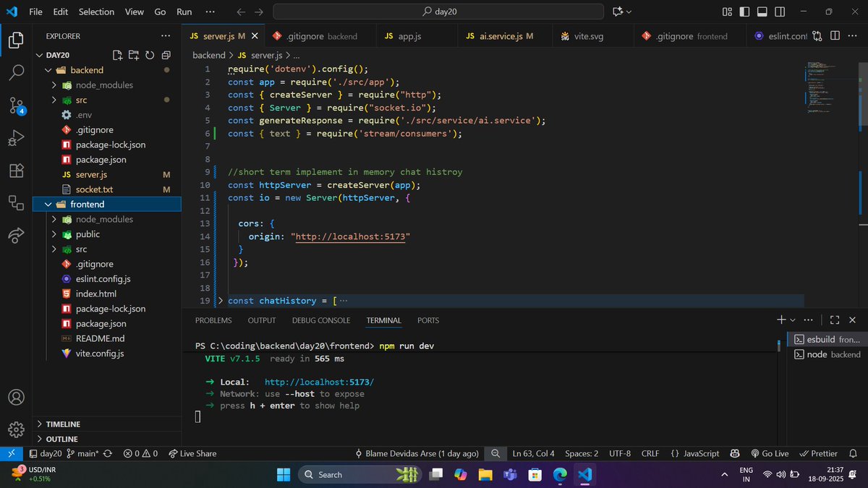Click Live Share in status bar
The height and width of the screenshot is (488, 868).
[x=192, y=453]
